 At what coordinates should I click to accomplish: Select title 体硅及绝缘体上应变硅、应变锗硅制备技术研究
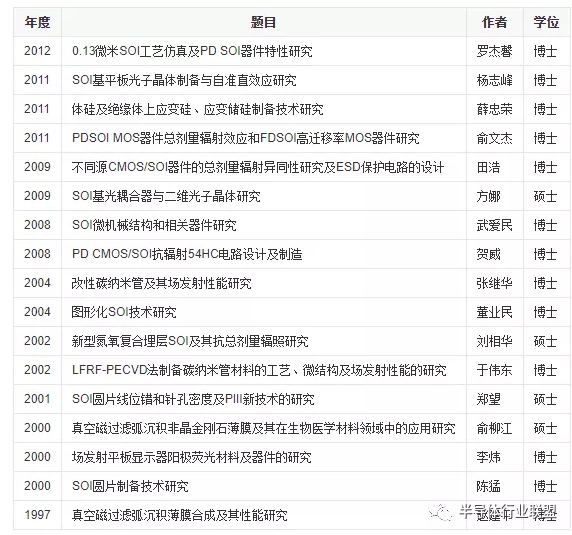pyautogui.click(x=197, y=109)
